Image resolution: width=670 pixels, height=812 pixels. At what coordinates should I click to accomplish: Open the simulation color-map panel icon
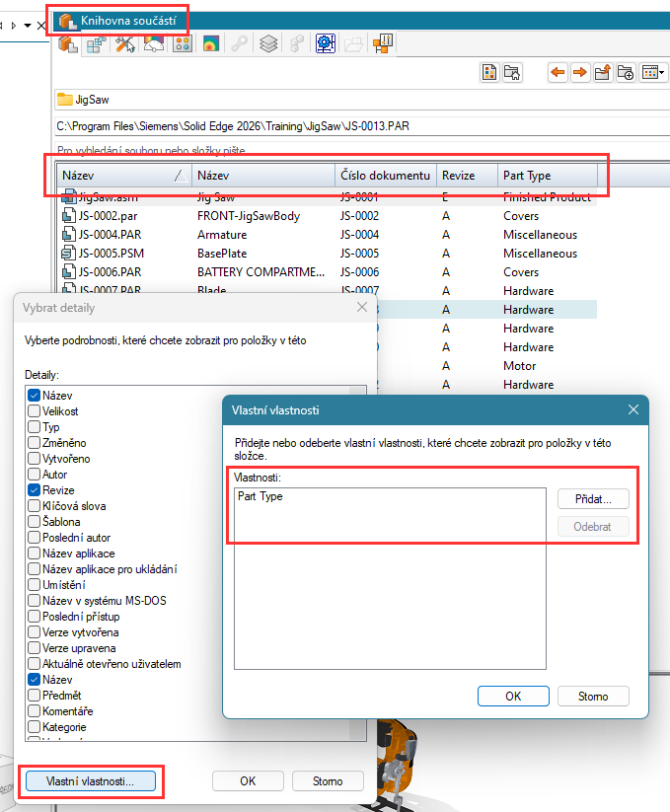(210, 43)
